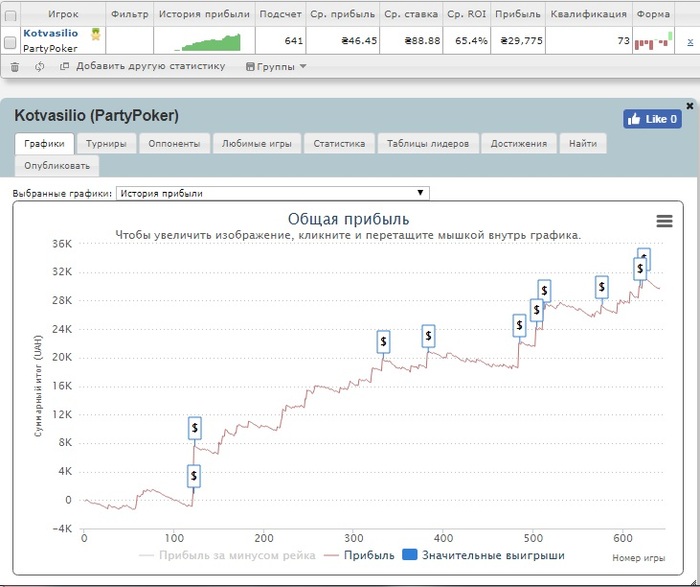Sort by the Ср. ROI column header
The width and height of the screenshot is (700, 587).
pos(467,14)
